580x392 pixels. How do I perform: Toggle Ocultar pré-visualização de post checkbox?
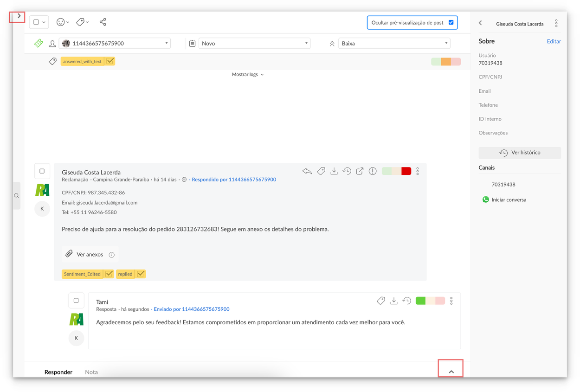(x=451, y=22)
